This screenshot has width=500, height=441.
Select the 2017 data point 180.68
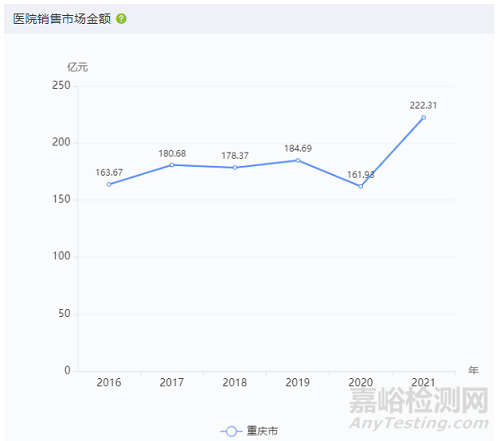tap(172, 165)
